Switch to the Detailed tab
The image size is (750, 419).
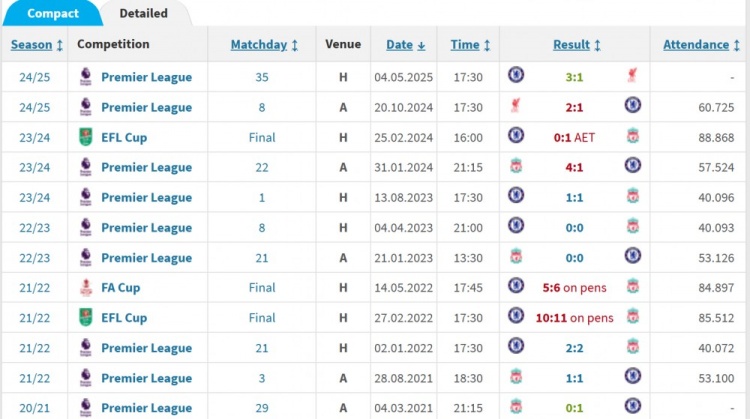pyautogui.click(x=143, y=14)
